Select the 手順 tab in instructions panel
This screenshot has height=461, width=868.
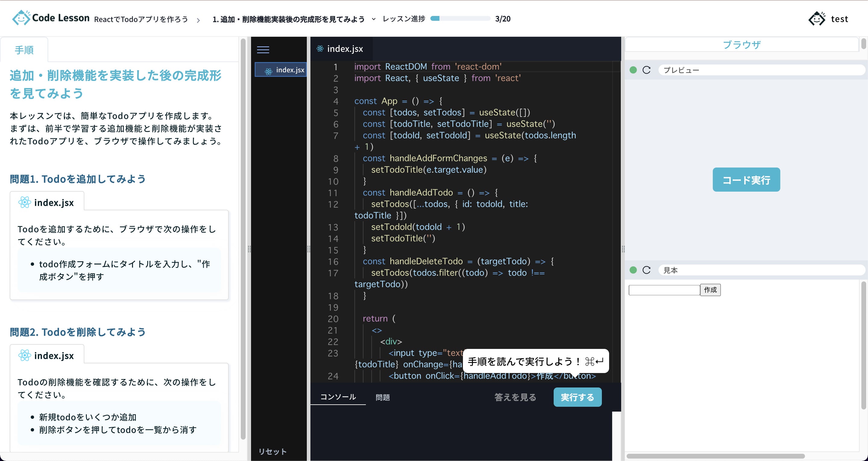[x=24, y=50]
